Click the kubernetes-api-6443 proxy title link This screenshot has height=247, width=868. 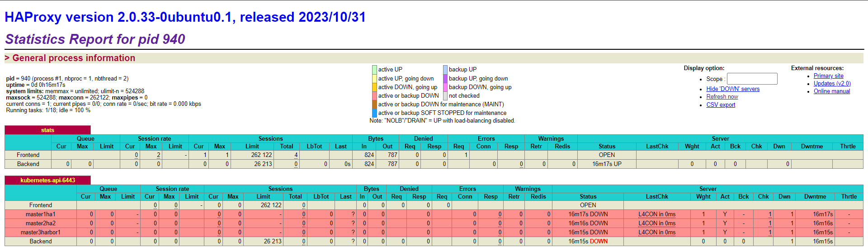coord(47,180)
